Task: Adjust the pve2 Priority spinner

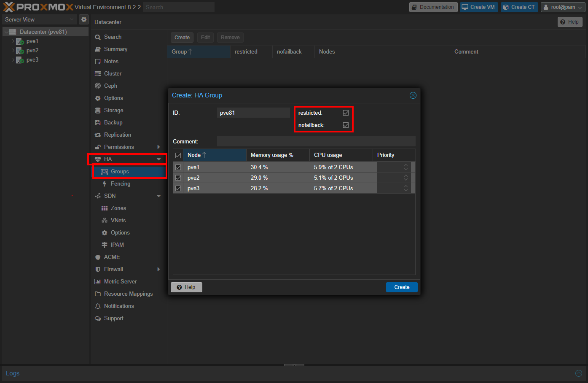Action: 406,178
